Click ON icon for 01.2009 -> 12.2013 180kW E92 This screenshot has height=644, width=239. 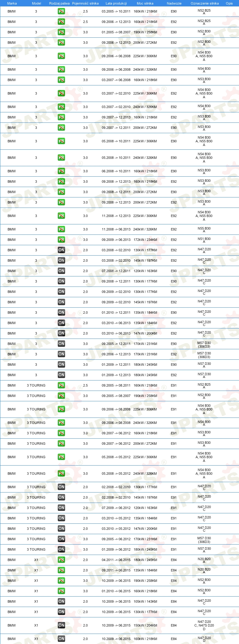(x=61, y=375)
